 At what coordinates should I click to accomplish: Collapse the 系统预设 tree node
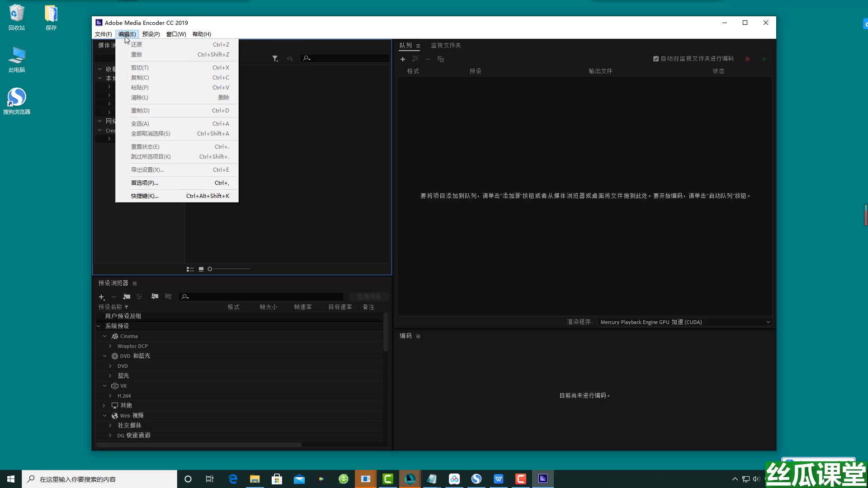99,326
